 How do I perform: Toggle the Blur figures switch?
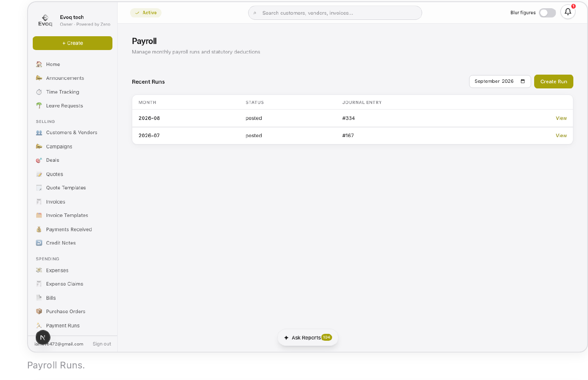[x=548, y=13]
